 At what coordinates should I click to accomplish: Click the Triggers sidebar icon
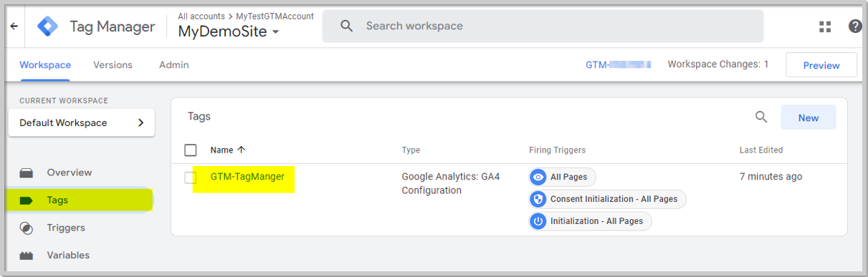click(x=27, y=228)
